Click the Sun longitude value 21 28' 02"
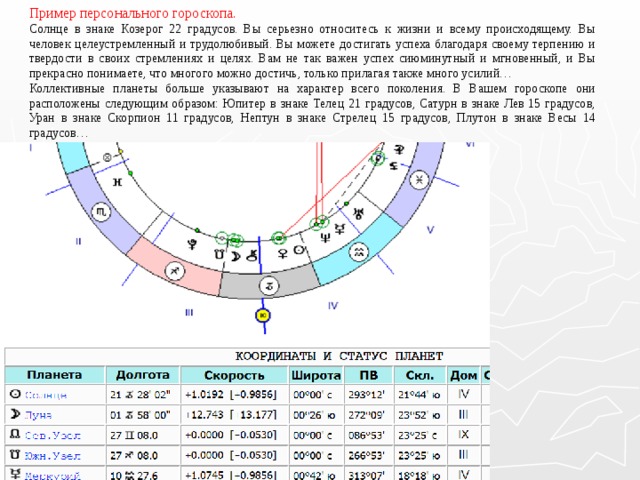The width and height of the screenshot is (640, 480). click(140, 395)
